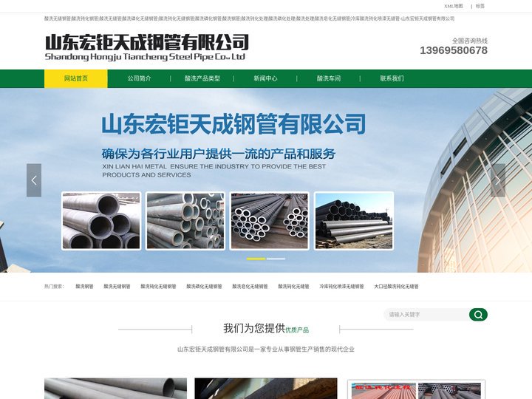The height and width of the screenshot is (399, 532).
Task: Click hot search link 冷库钝化喷漆无缝钢管
Action: pyautogui.click(x=341, y=287)
